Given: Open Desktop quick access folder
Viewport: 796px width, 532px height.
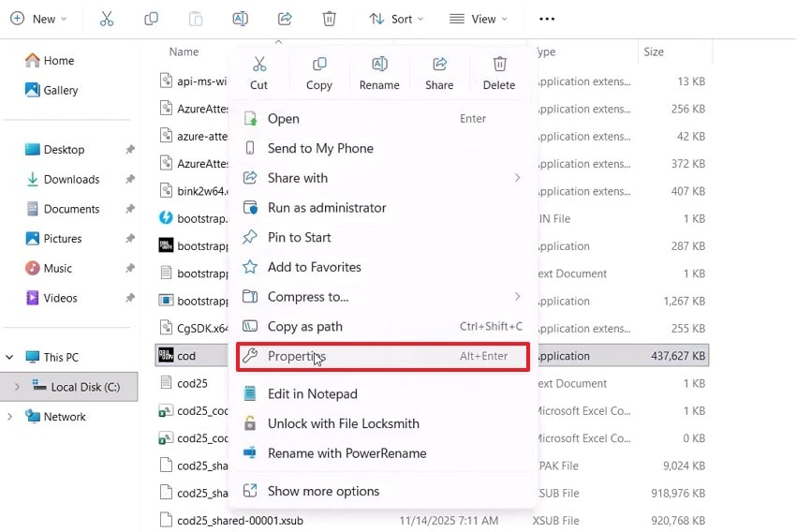Looking at the screenshot, I should (54, 149).
